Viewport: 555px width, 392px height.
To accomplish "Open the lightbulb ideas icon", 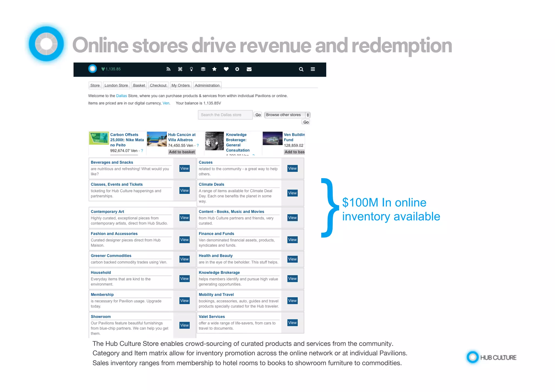I will pos(191,69).
